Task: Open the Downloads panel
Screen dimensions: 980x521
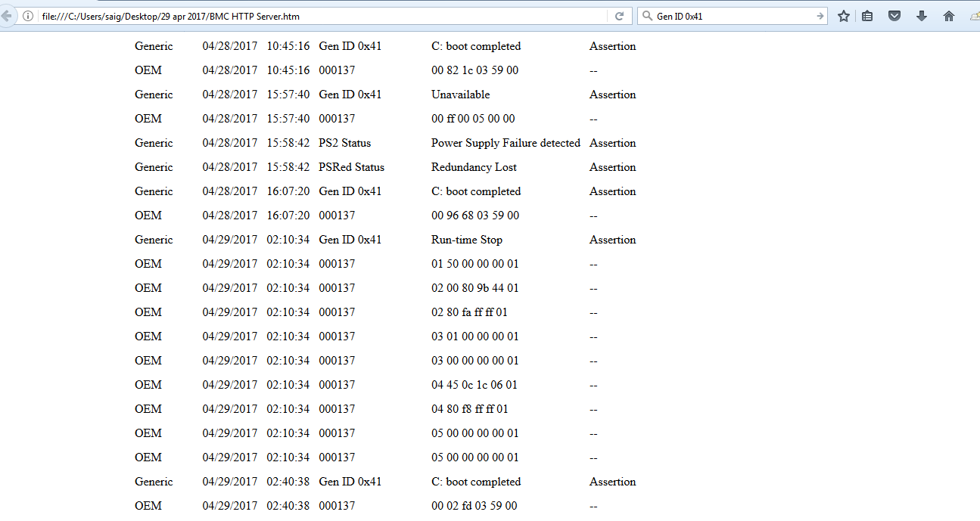Action: [x=920, y=15]
